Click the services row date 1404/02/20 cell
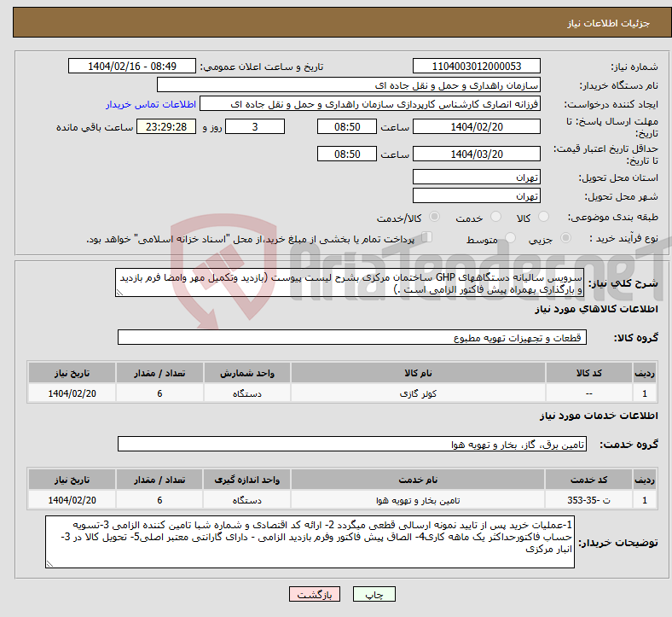This screenshot has height=617, width=672. [72, 500]
